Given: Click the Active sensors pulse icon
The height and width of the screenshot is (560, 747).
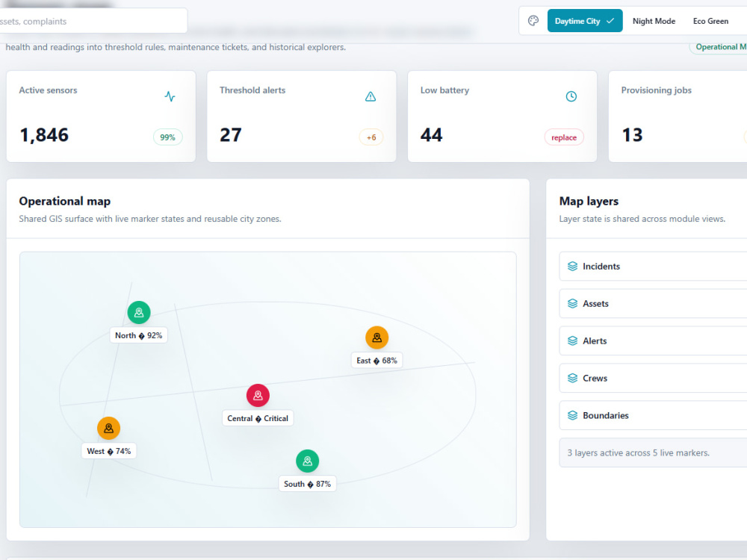Looking at the screenshot, I should coord(170,96).
